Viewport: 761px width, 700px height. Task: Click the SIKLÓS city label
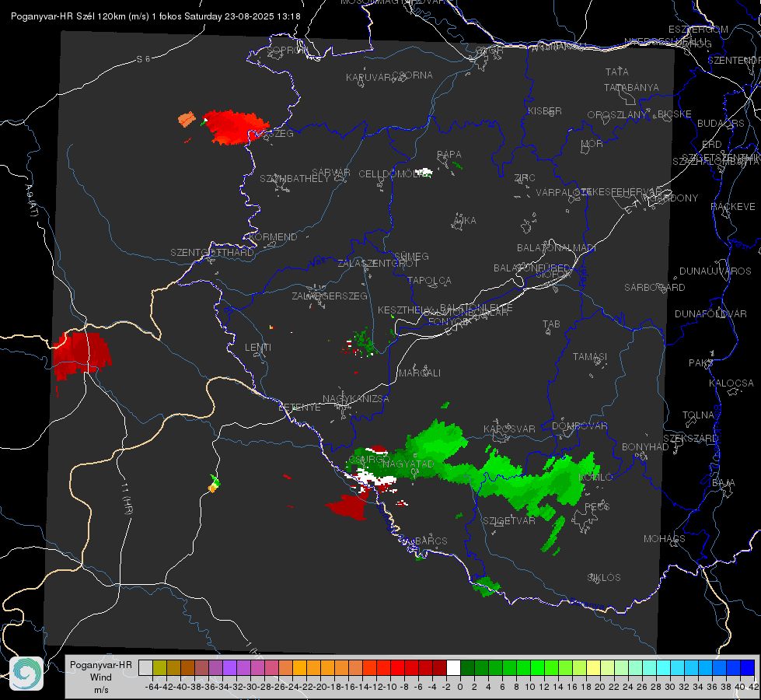tap(604, 578)
